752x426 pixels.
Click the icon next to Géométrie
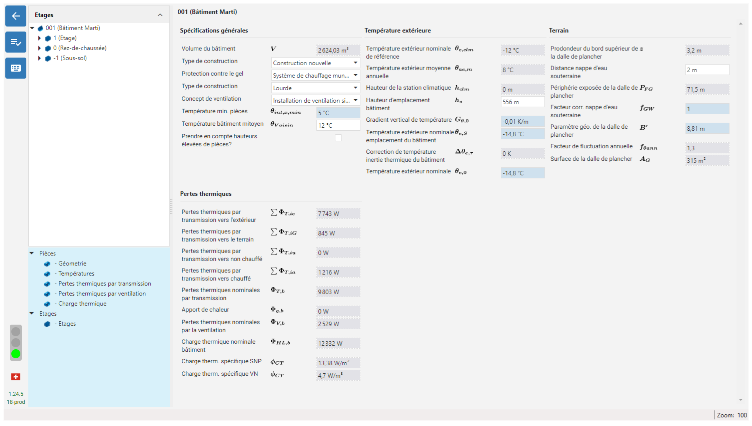click(x=47, y=263)
